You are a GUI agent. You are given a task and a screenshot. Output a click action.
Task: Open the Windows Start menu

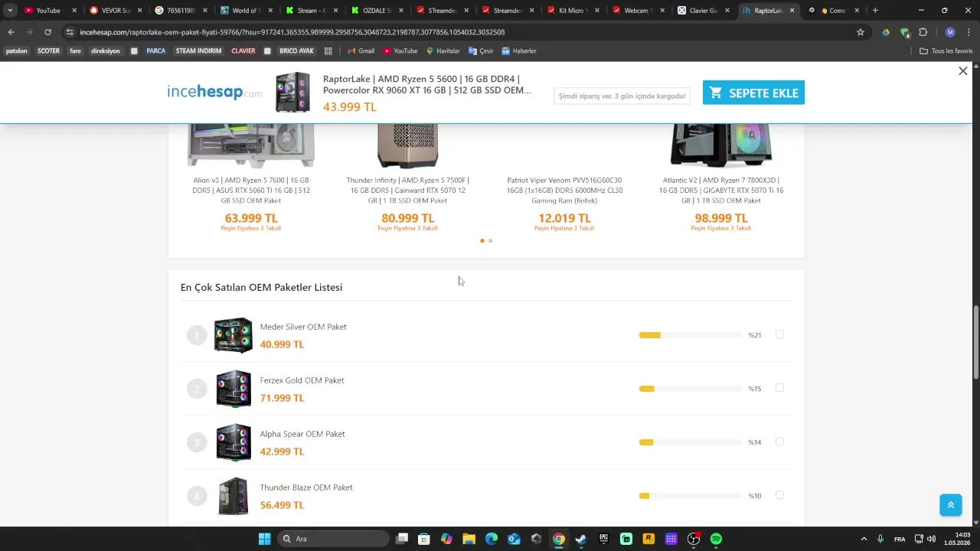pos(264,539)
